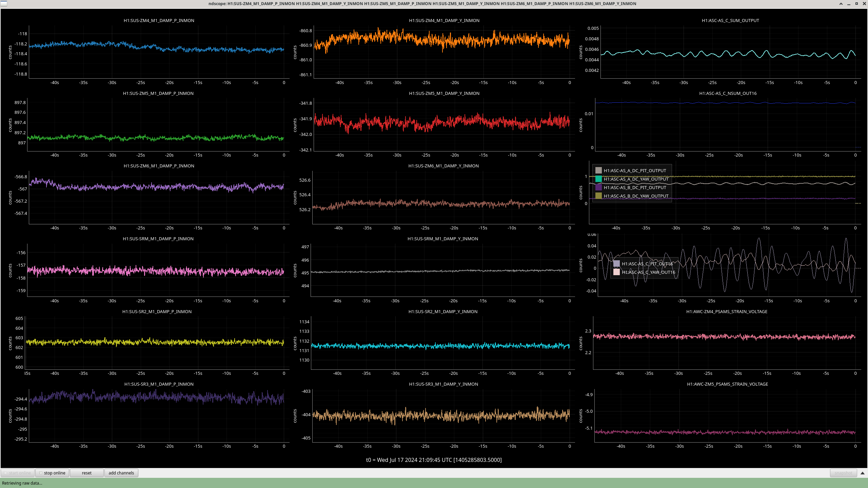Screen dimensions: 868x488
Task: Maximize the ndscope window
Action: (x=856, y=4)
